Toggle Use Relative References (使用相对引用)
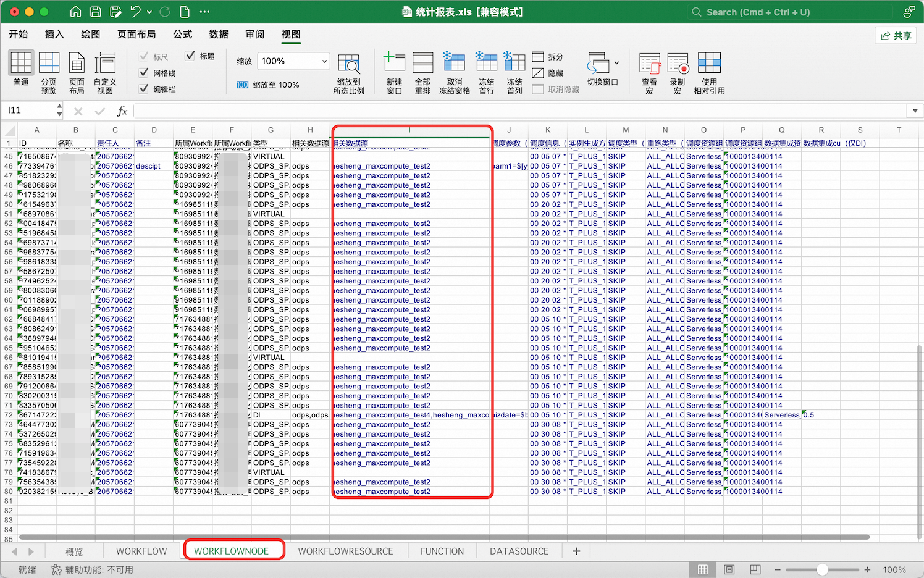 click(709, 73)
